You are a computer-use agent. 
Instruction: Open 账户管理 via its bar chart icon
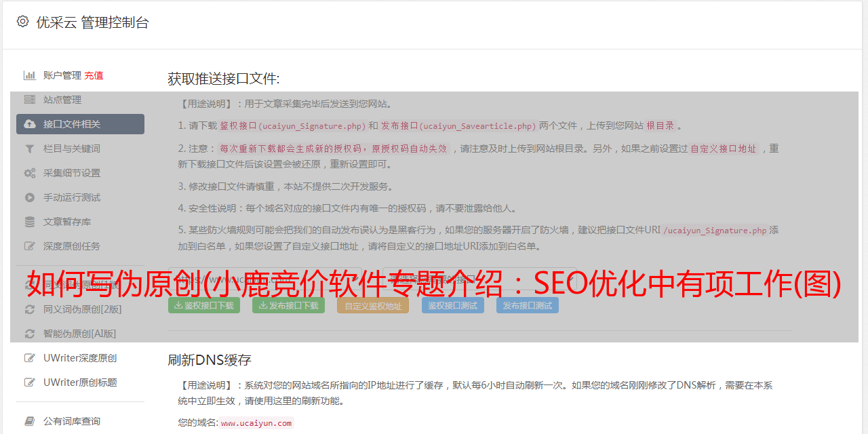(30, 75)
